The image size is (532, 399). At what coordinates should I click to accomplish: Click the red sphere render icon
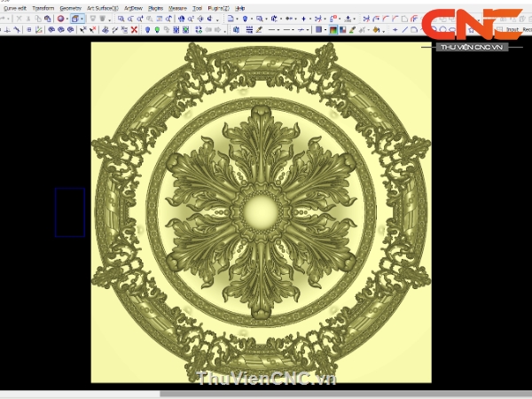61,18
